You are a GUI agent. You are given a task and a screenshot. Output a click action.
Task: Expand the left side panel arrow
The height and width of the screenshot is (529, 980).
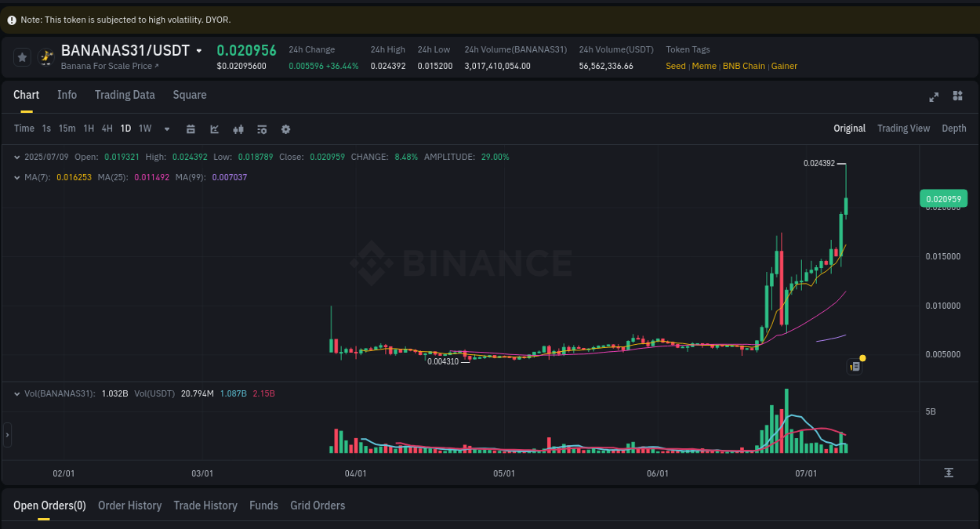[x=6, y=434]
